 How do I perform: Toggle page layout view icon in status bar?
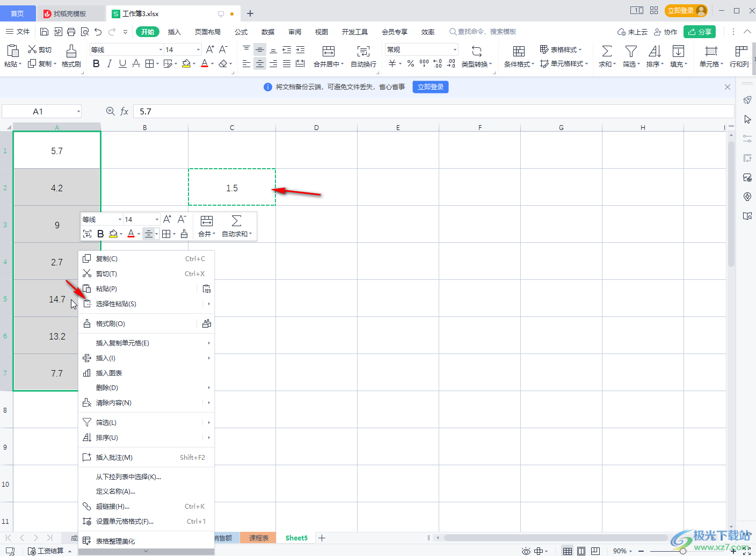581,551
